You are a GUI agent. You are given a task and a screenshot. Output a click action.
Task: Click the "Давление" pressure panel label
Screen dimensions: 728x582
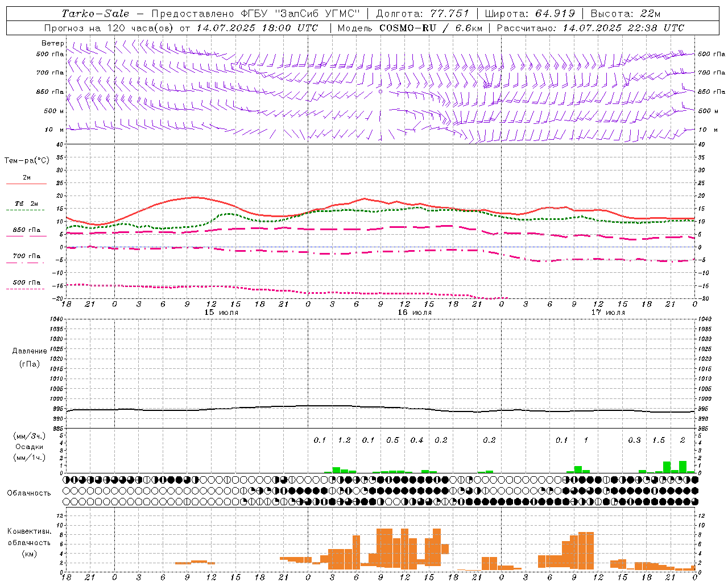click(x=30, y=351)
